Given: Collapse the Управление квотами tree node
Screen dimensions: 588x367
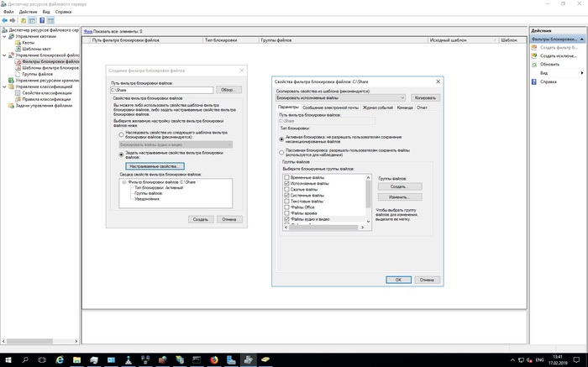Looking at the screenshot, I should tap(3, 36).
